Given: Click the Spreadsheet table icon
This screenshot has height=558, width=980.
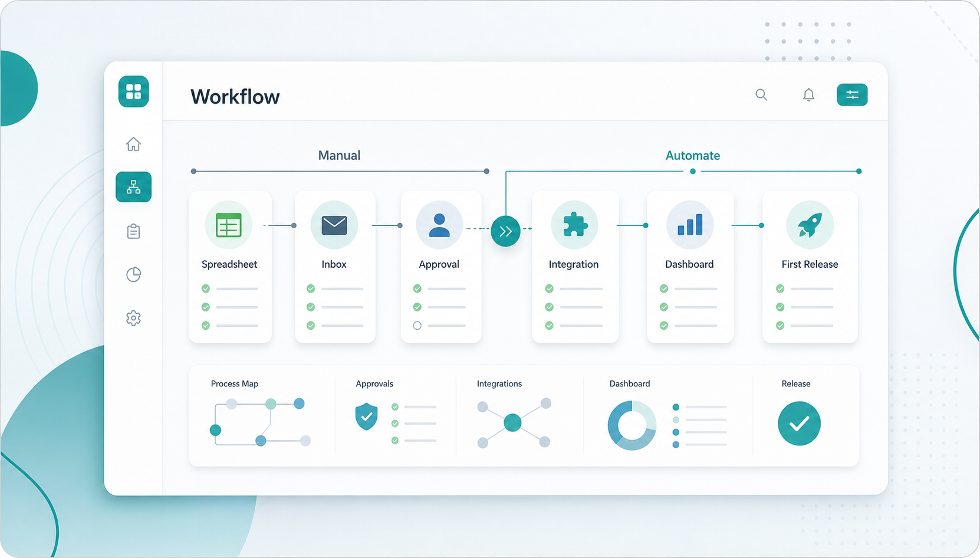Looking at the screenshot, I should point(229,225).
